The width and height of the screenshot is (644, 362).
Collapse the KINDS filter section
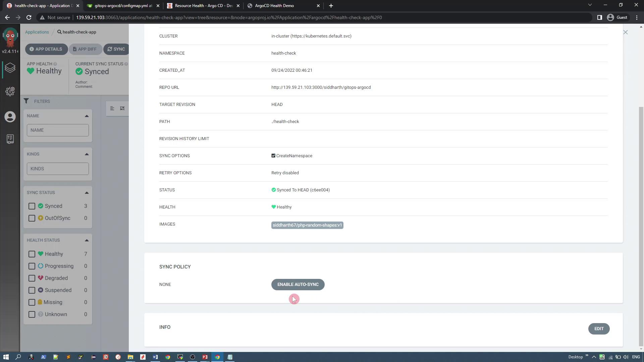point(87,154)
